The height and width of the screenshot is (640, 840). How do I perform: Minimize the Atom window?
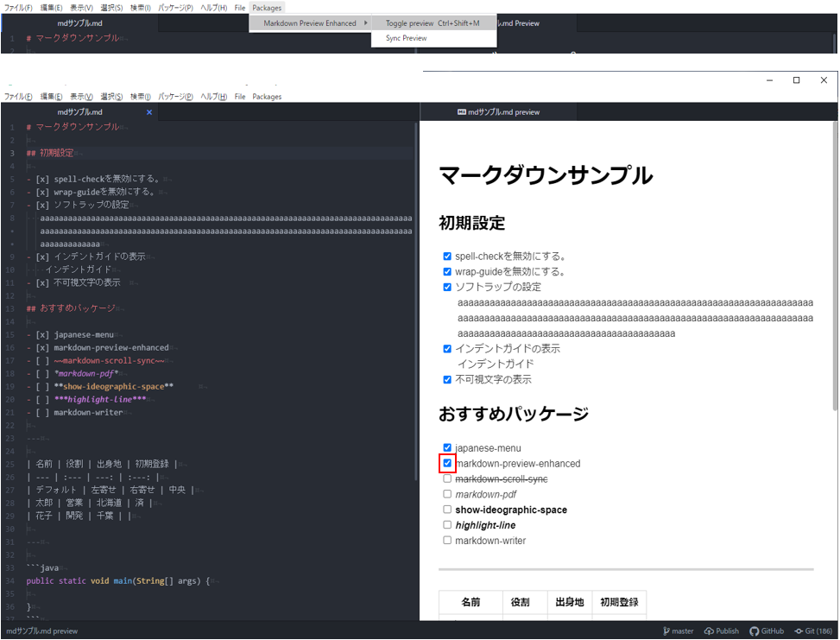[769, 79]
